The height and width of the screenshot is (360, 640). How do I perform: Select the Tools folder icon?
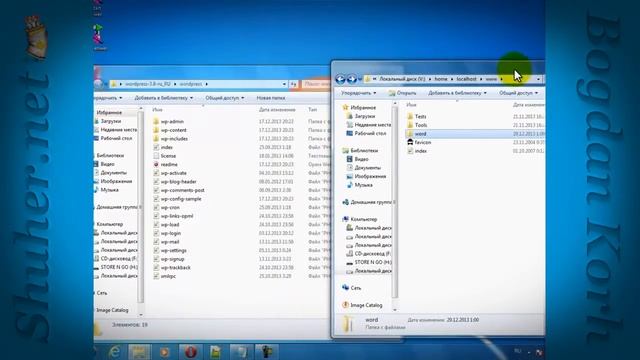(410, 125)
